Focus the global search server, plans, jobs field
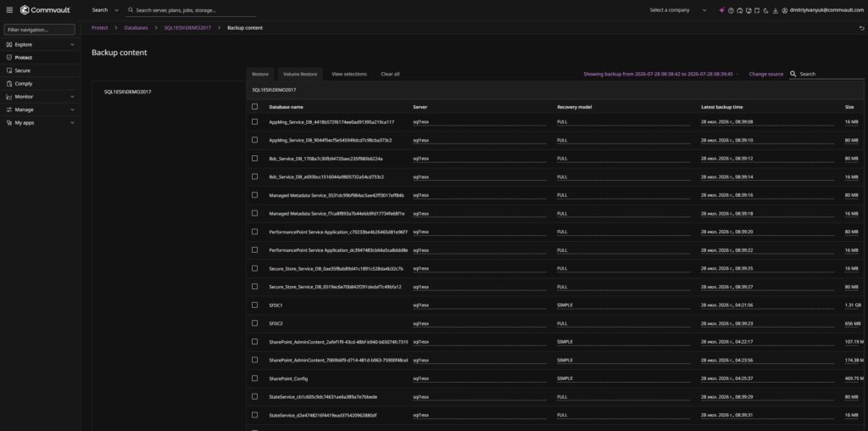Viewport: 868px width, 431px height. 191,10
